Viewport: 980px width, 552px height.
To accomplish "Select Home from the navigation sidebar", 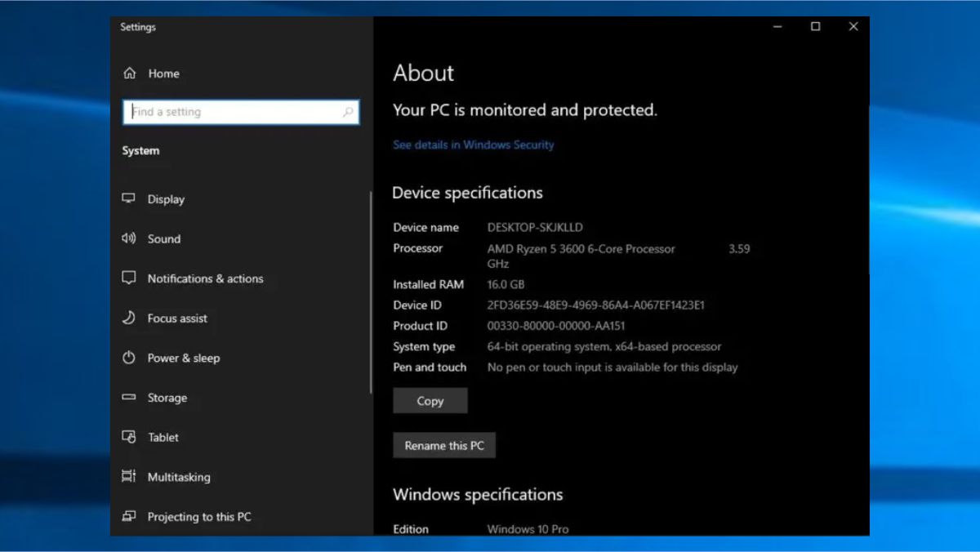I will coord(164,73).
